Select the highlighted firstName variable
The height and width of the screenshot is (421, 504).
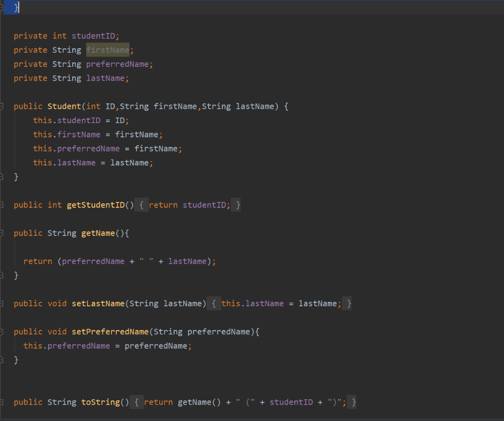coord(107,50)
